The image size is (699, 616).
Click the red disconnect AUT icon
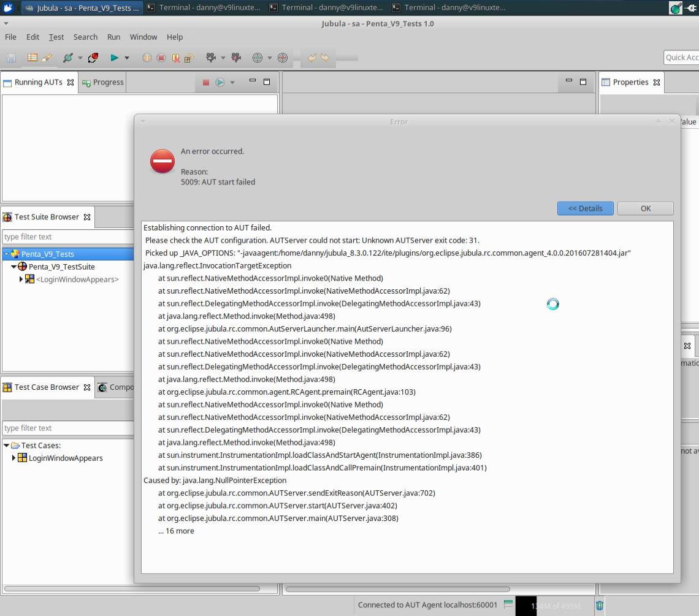pos(93,58)
